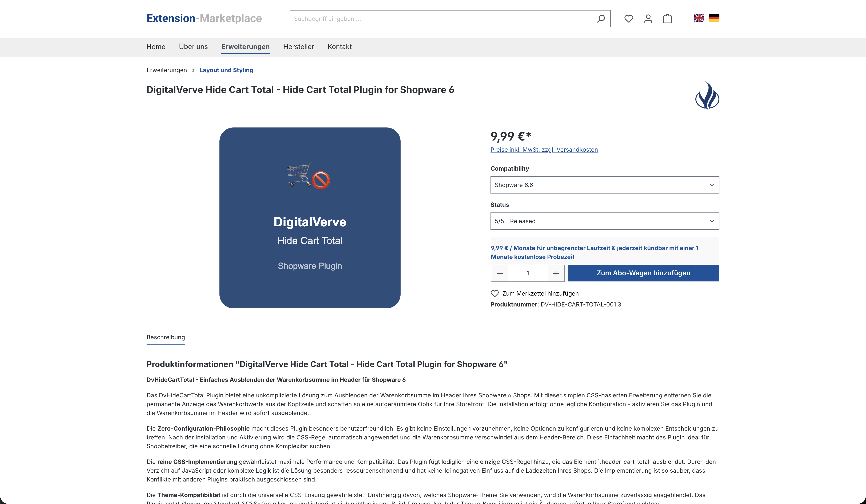Open Preise inkl. MwSt. zzgl. Versandkosten link
Screen dimensions: 866x504
pos(544,150)
